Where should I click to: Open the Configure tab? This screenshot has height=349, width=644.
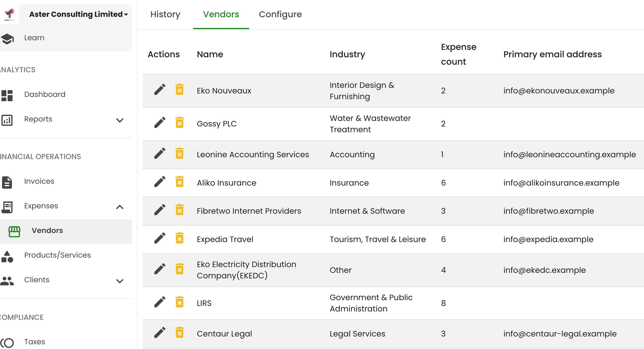280,14
